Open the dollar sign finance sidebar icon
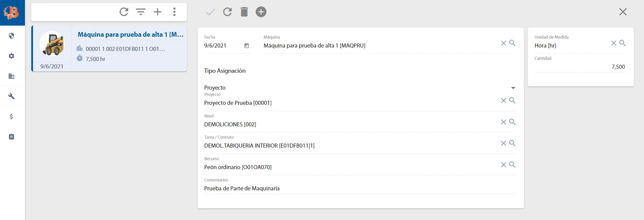The width and height of the screenshot is (644, 220). (x=11, y=117)
